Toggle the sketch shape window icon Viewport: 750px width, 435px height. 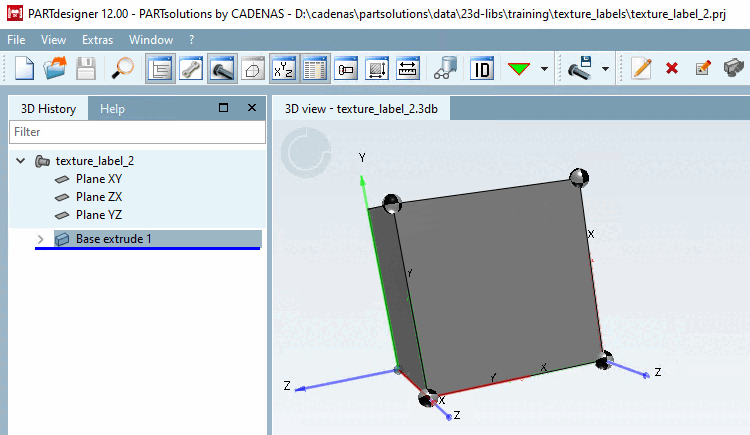(x=253, y=69)
